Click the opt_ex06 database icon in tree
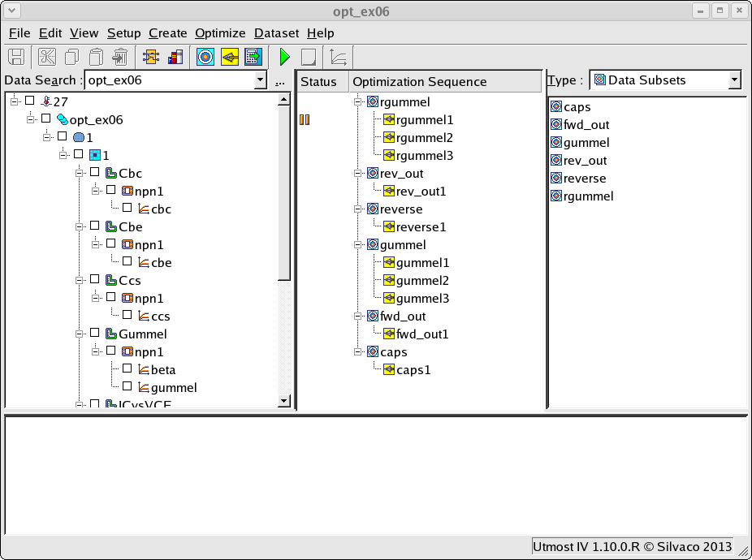The width and height of the screenshot is (752, 560). [63, 119]
